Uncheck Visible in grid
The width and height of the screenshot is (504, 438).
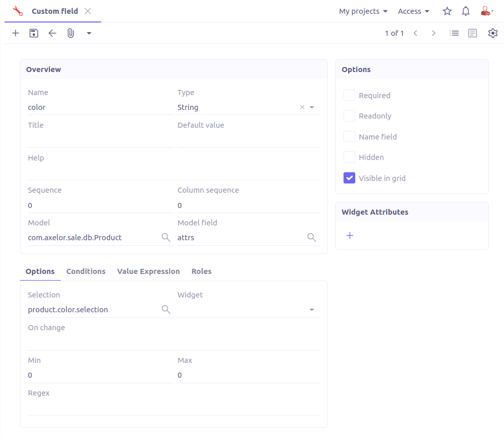pos(349,178)
